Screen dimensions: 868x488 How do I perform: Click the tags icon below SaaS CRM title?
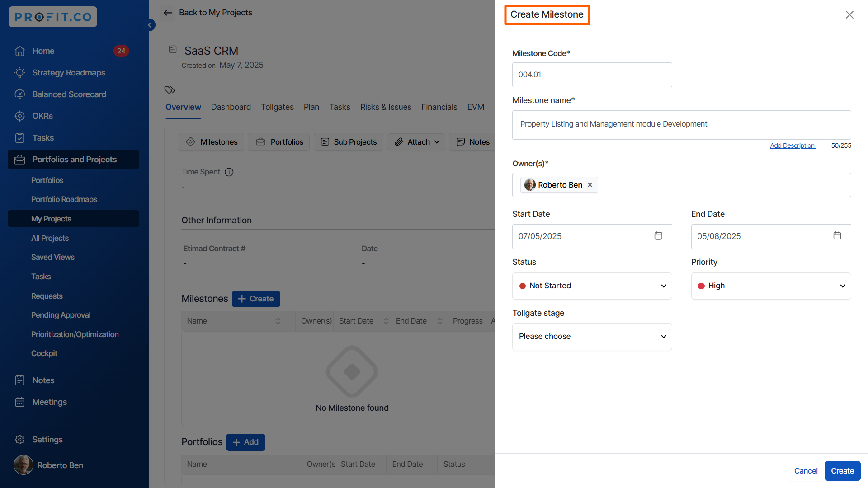[x=170, y=89]
